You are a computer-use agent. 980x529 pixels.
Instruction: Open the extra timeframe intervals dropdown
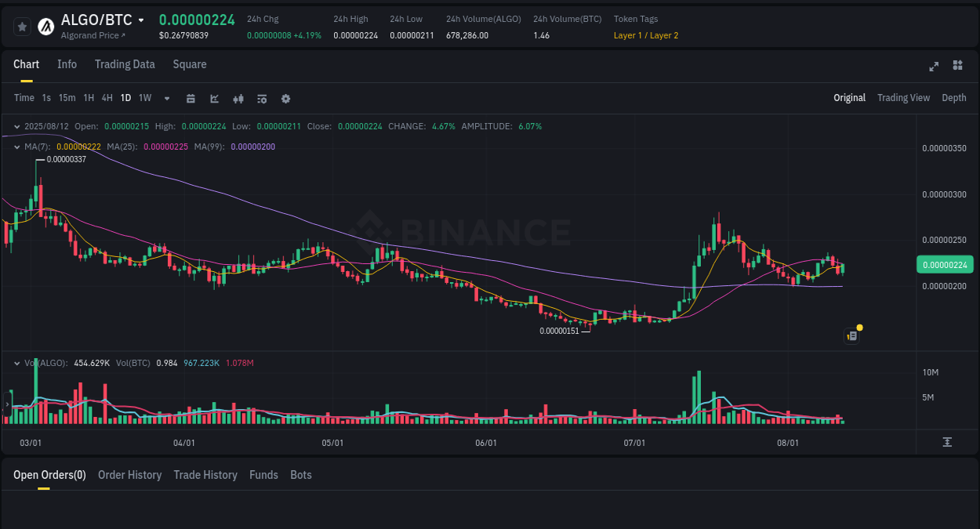(166, 98)
